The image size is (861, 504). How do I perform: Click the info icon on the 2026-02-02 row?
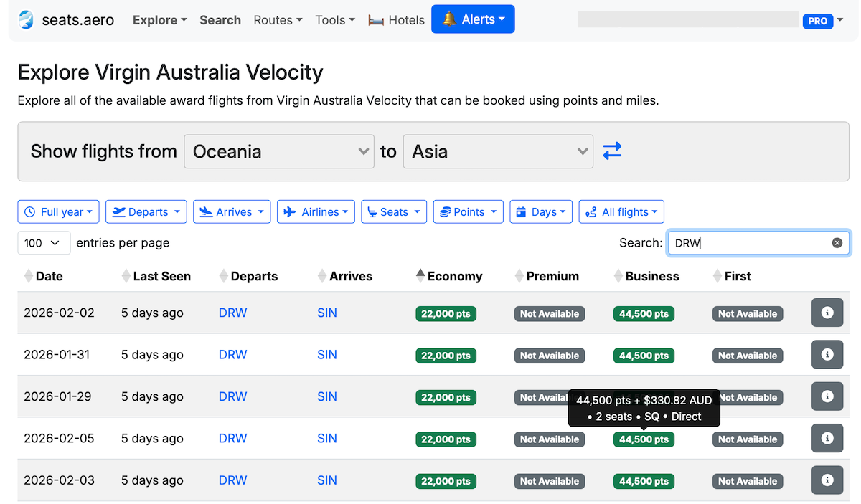pos(827,313)
